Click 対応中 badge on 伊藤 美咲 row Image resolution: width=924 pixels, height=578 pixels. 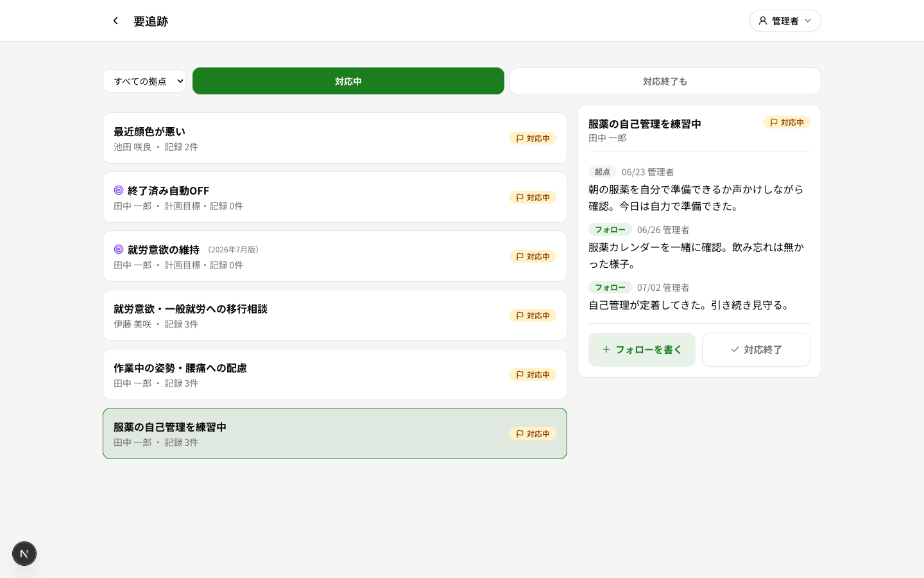click(533, 315)
